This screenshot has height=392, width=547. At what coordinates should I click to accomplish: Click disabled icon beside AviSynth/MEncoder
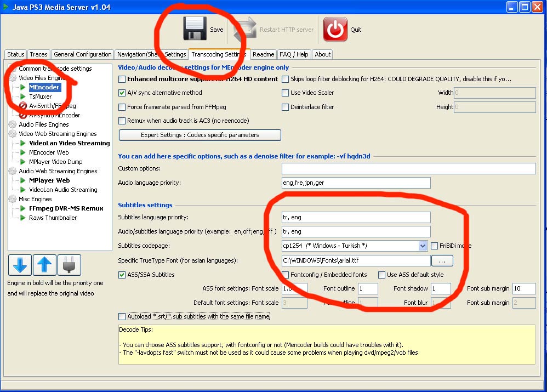coord(23,115)
